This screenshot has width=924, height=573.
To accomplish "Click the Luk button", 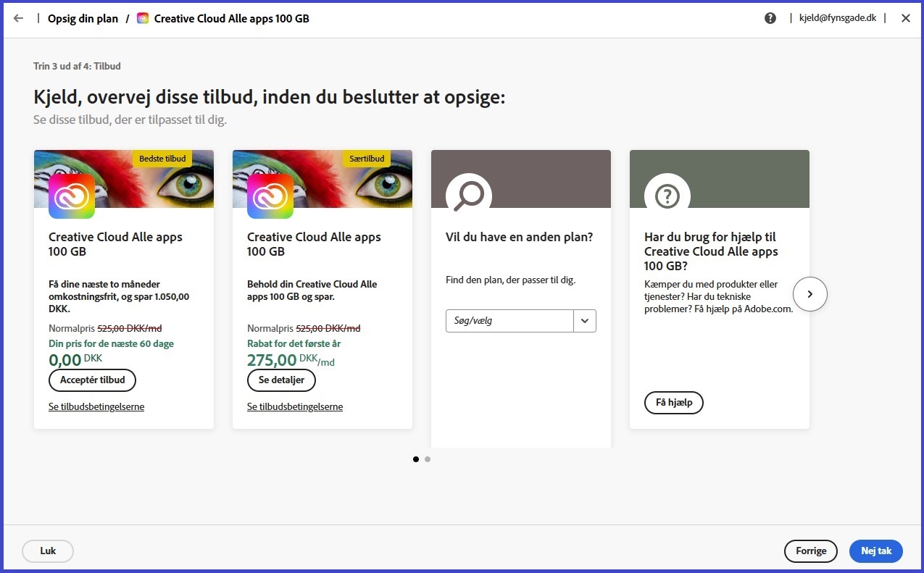I will coord(48,551).
